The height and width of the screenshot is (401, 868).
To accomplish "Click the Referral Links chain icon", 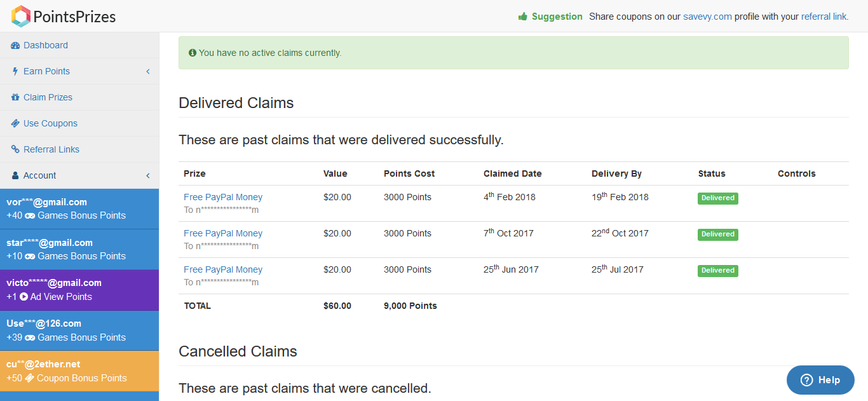I will point(15,149).
